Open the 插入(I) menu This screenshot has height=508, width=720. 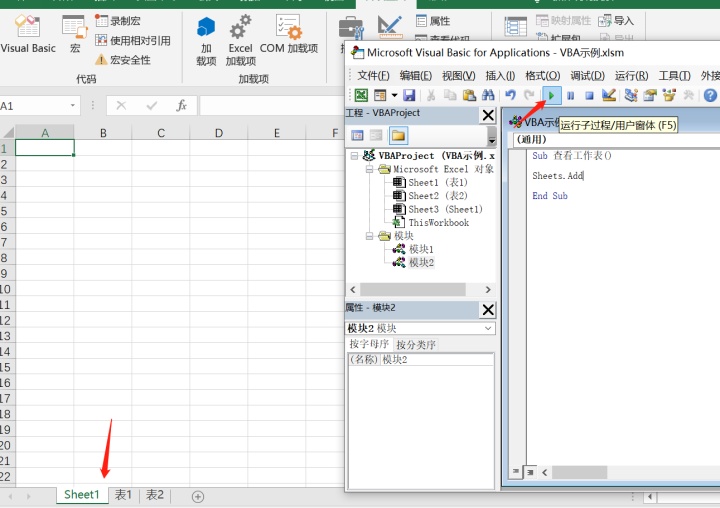pyautogui.click(x=500, y=75)
